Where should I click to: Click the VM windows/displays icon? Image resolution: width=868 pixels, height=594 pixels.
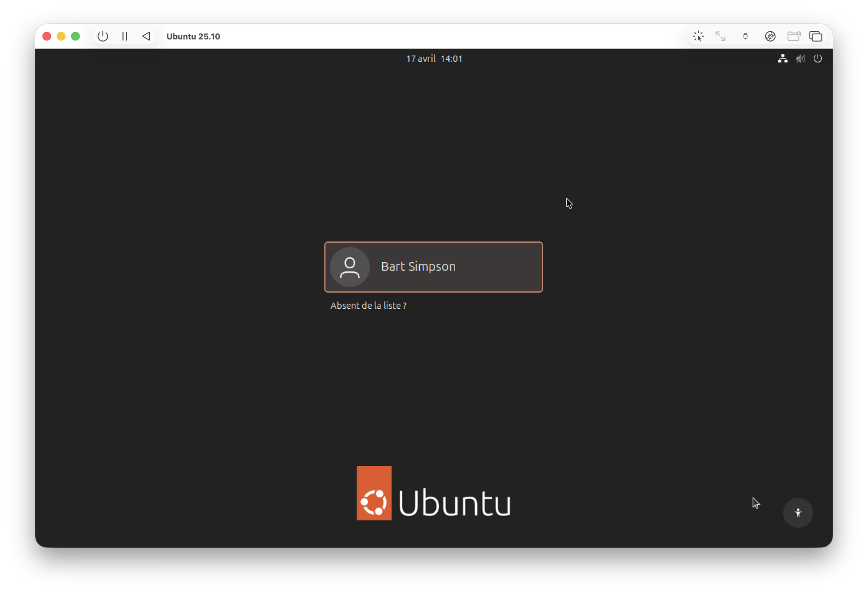coord(815,36)
